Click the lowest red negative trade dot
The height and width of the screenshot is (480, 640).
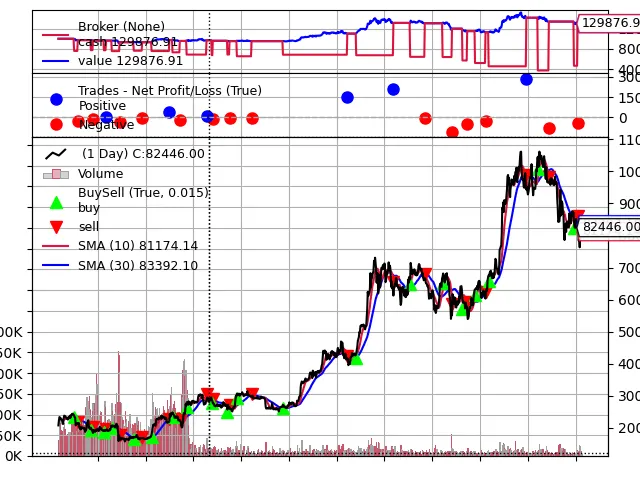452,132
